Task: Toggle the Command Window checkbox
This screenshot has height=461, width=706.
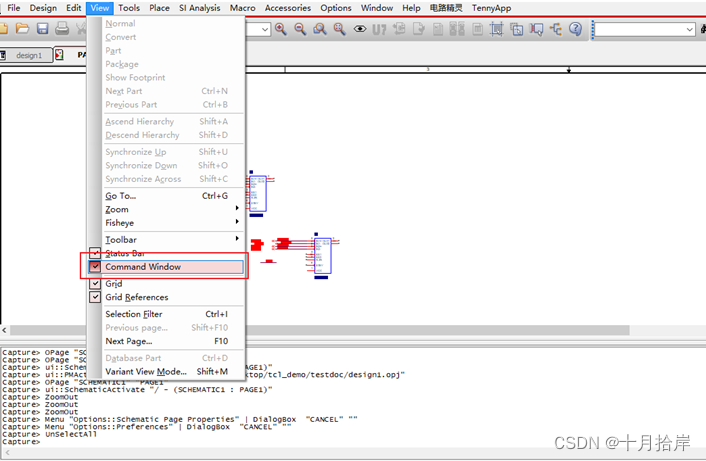Action: tap(95, 267)
